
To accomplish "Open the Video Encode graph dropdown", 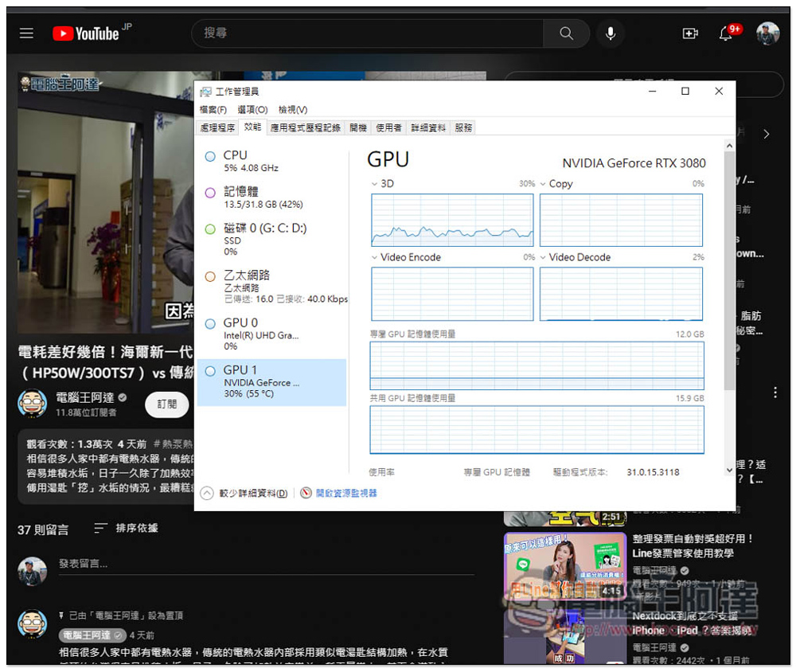I will [x=375, y=257].
